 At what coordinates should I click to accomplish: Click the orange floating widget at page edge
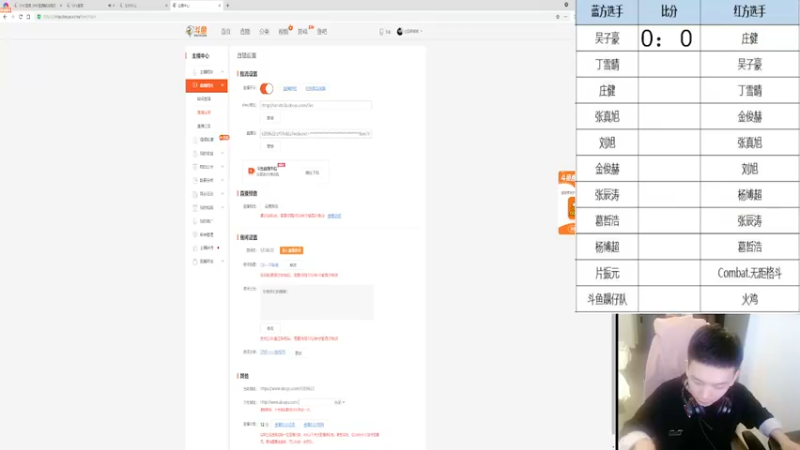pos(566,203)
